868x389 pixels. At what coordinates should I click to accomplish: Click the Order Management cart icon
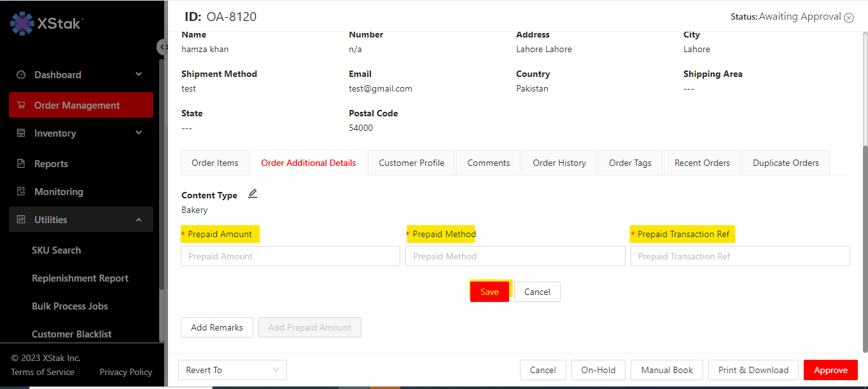pos(21,106)
